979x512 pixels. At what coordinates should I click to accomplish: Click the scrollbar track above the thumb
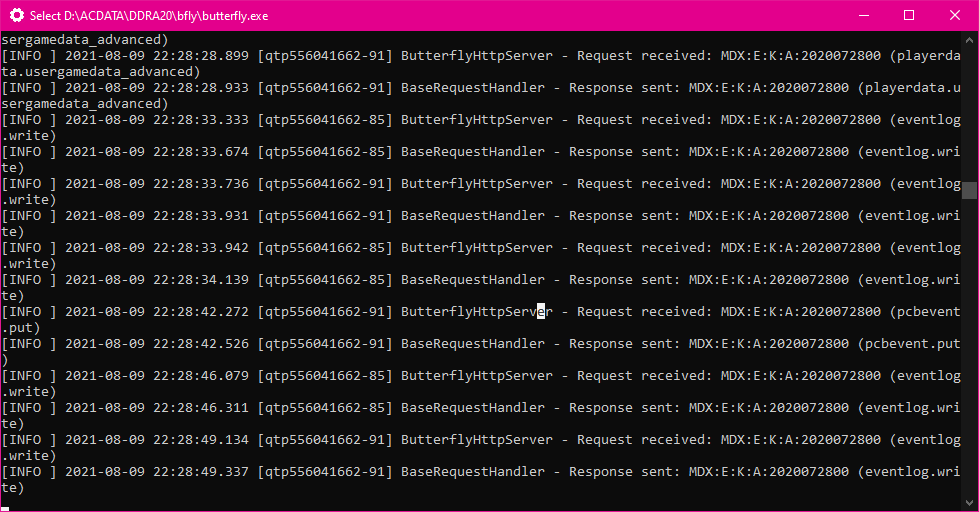969,110
